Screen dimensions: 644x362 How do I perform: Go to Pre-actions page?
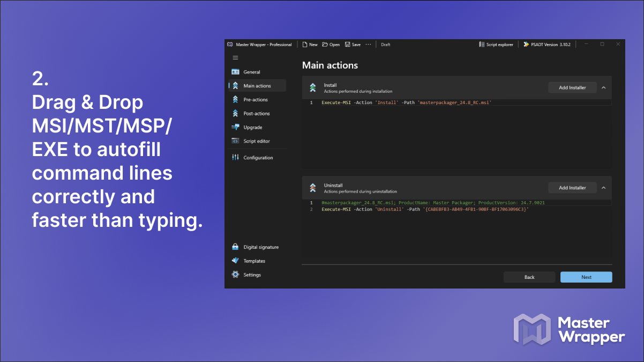(x=257, y=100)
